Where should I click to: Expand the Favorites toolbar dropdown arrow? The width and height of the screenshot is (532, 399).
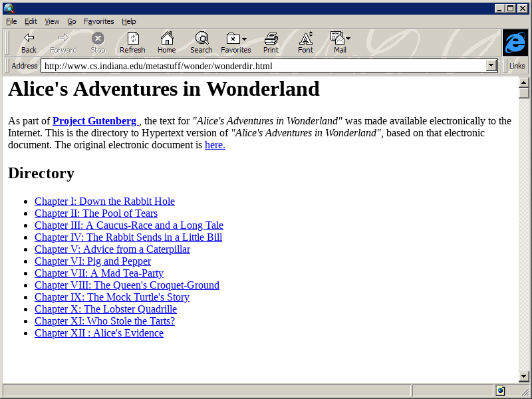click(245, 39)
